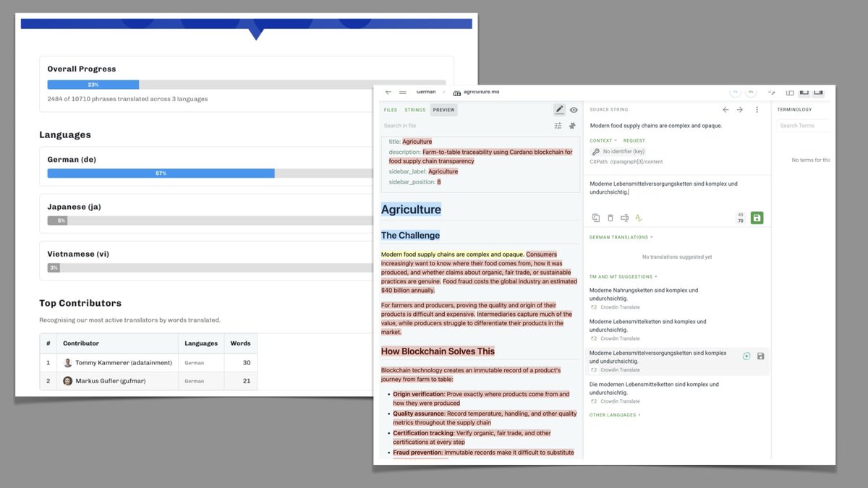Click the Japanese (ja) 5% progress bar
Viewport: 868px width, 488px height.
pos(58,221)
